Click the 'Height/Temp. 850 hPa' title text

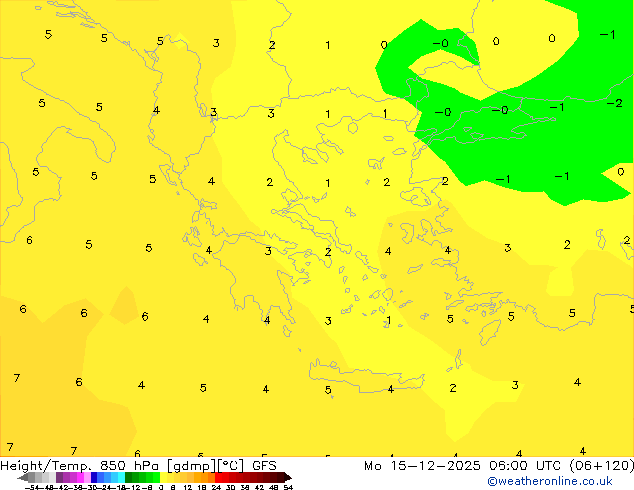coord(79,466)
